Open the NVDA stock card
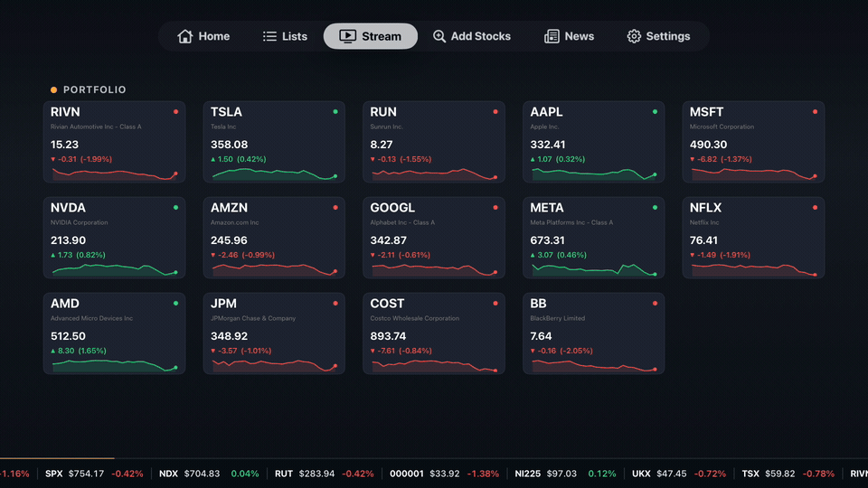Image resolution: width=868 pixels, height=488 pixels. coord(114,238)
